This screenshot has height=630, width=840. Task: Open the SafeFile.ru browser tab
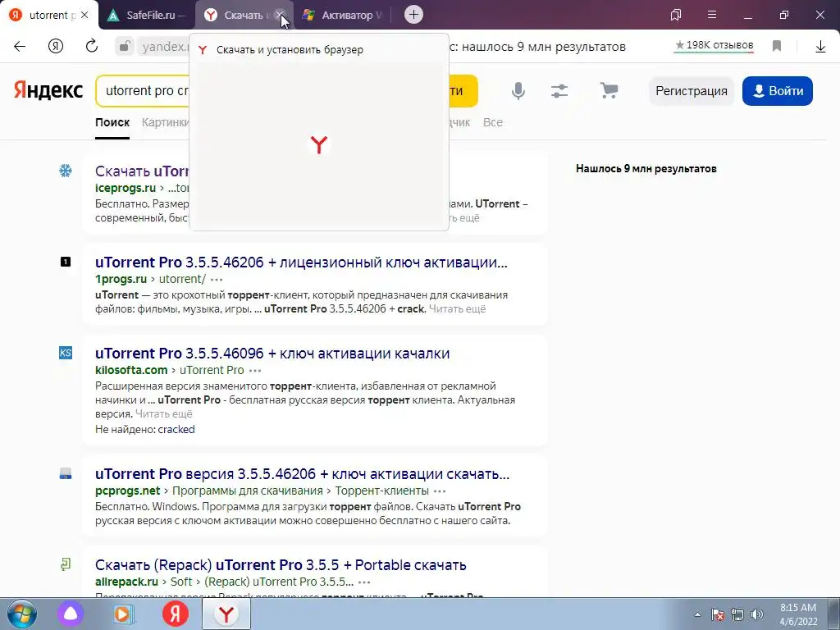(146, 15)
